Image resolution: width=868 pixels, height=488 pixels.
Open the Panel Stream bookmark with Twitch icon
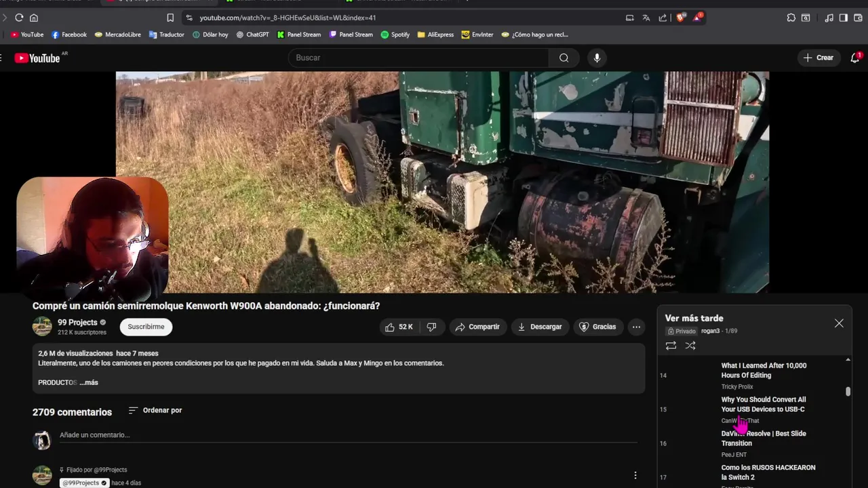point(351,35)
